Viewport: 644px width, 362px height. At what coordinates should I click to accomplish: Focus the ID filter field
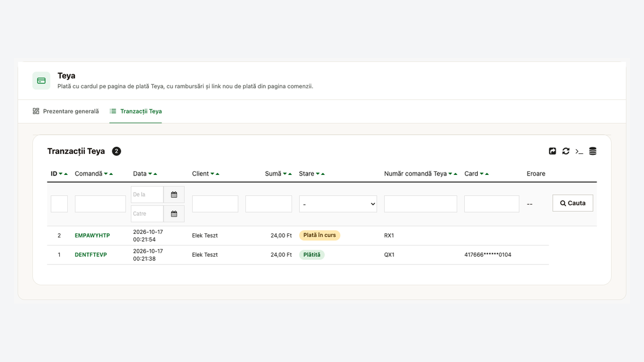pyautogui.click(x=59, y=204)
